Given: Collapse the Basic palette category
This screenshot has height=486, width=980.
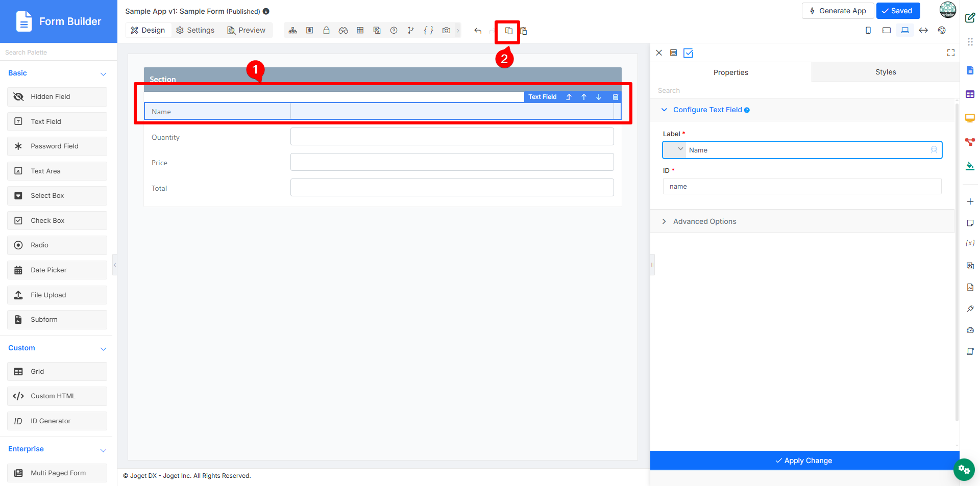Looking at the screenshot, I should click(x=103, y=74).
